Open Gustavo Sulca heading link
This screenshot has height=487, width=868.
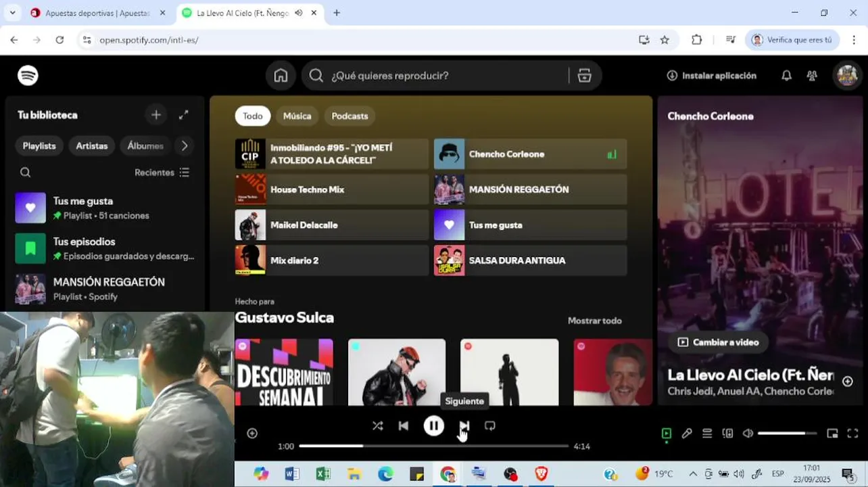(285, 317)
